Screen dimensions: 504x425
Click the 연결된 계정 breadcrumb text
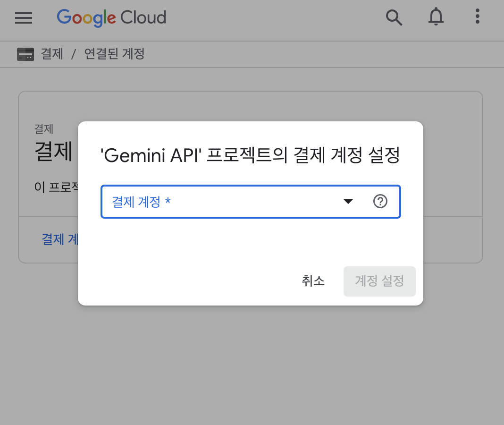click(114, 54)
